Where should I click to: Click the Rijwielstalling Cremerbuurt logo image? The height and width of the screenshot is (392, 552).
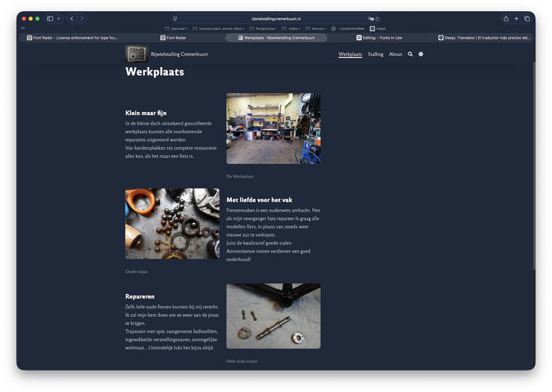point(136,54)
